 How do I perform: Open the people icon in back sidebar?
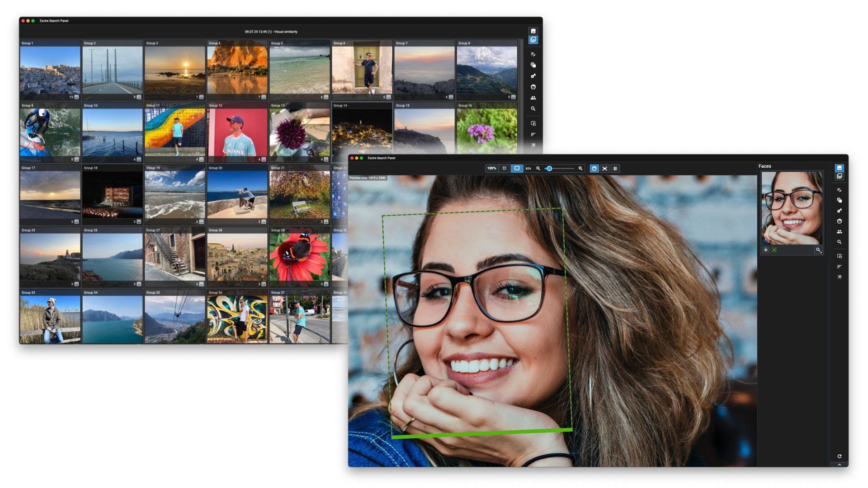click(x=533, y=98)
